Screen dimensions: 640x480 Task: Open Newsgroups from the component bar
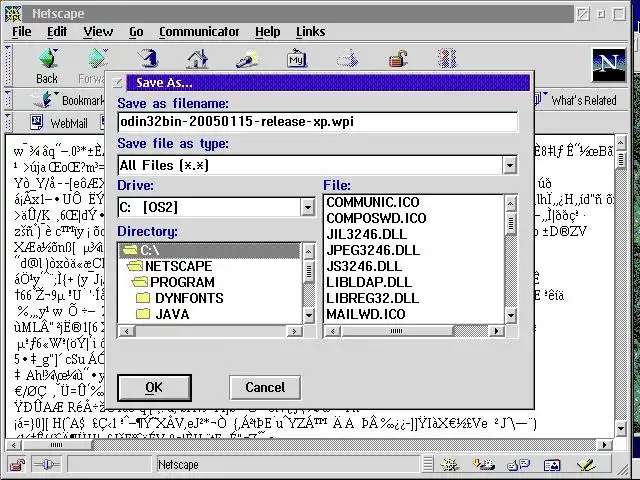tap(518, 464)
